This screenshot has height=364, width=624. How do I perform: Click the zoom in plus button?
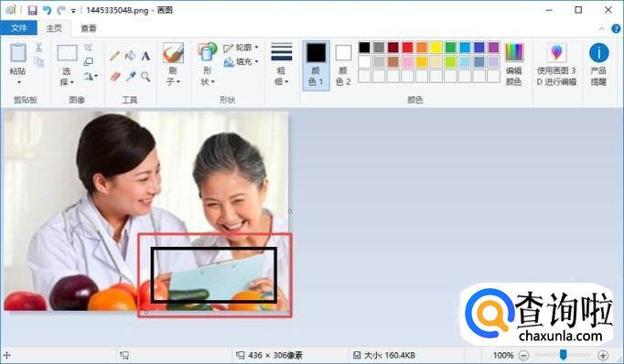[x=603, y=355]
